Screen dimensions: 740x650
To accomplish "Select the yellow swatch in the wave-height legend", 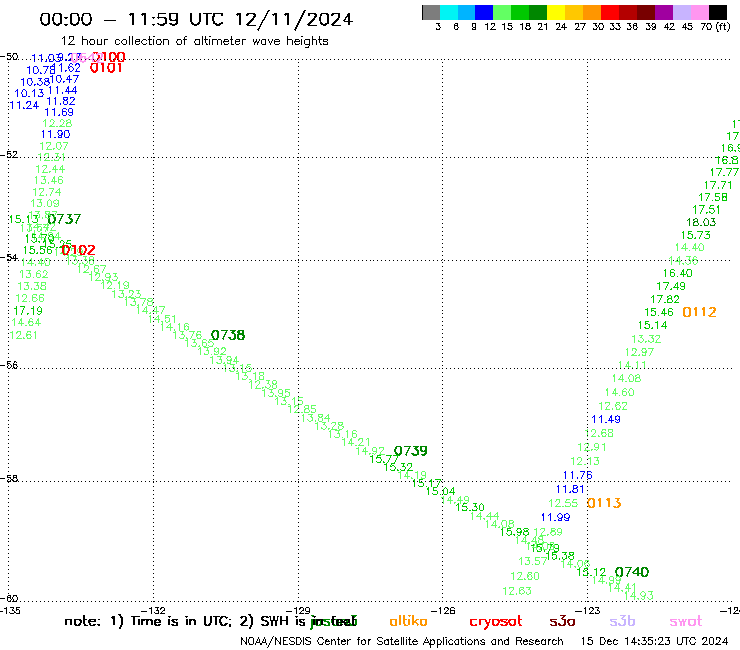I will [x=555, y=12].
